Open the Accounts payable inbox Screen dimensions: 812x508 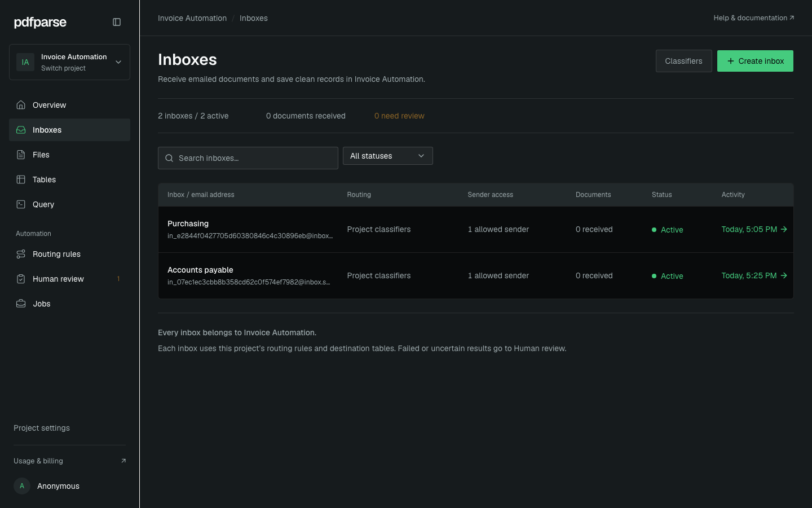pos(200,270)
